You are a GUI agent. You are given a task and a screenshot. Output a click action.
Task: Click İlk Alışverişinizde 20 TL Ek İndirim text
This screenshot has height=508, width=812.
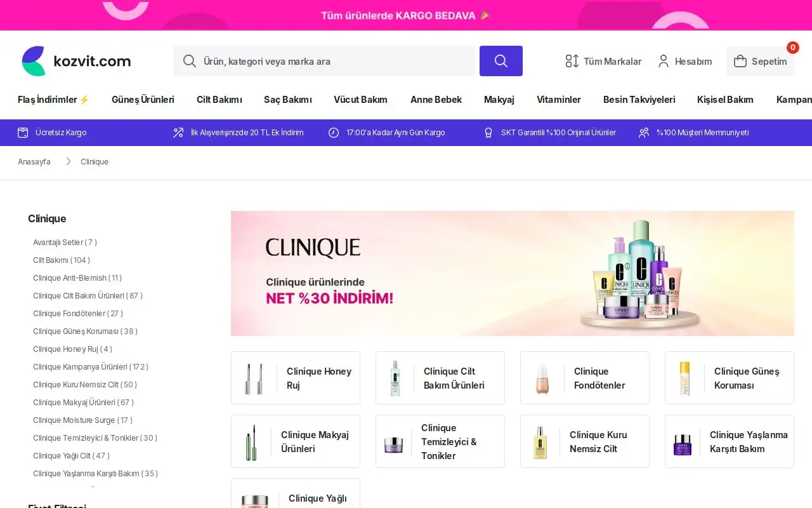coord(247,133)
